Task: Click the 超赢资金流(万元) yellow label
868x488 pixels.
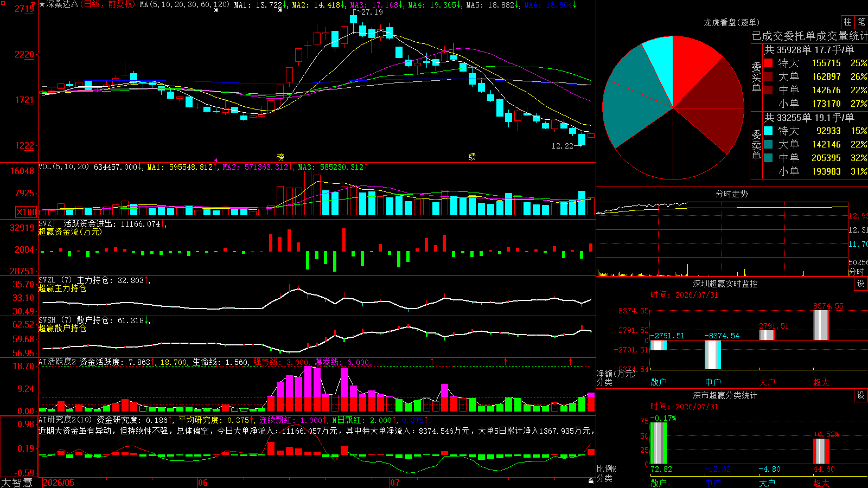Action: pos(70,232)
